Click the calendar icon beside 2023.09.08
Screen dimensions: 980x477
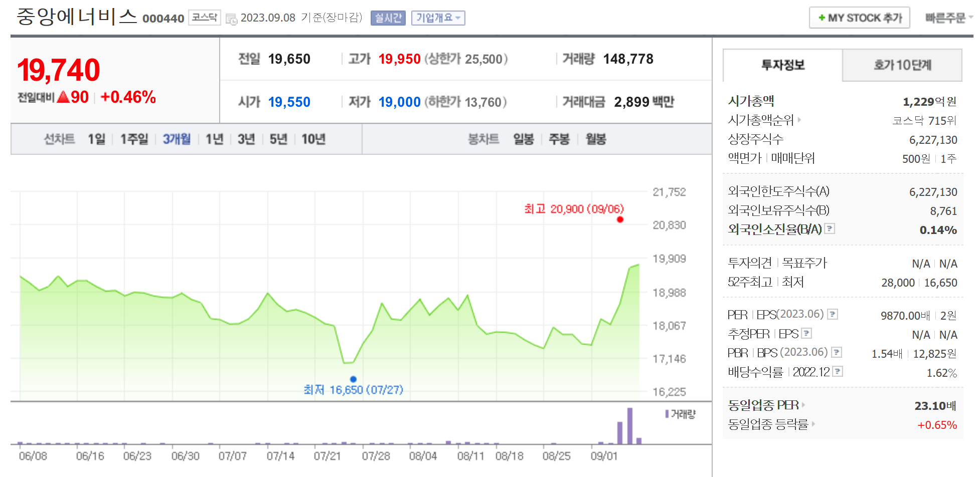231,19
